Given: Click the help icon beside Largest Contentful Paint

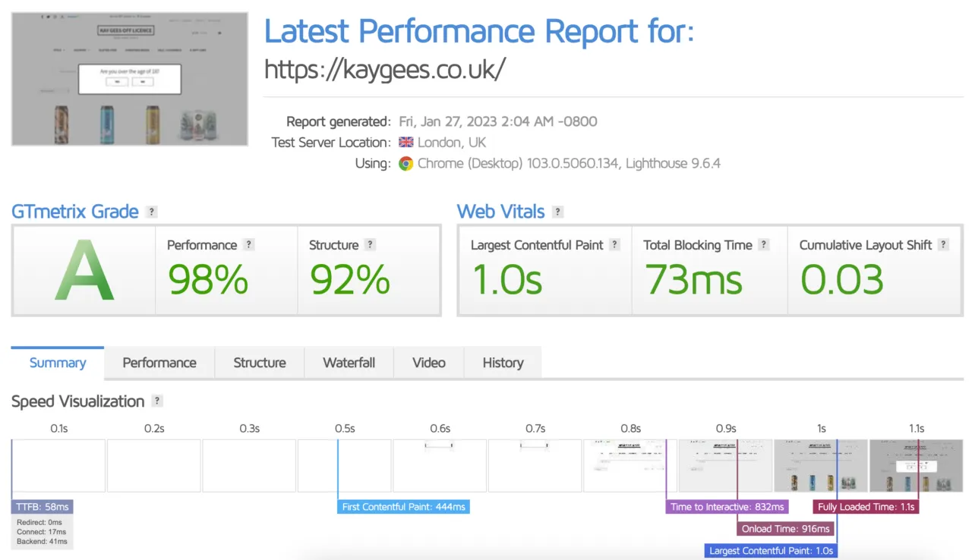Looking at the screenshot, I should pyautogui.click(x=615, y=244).
